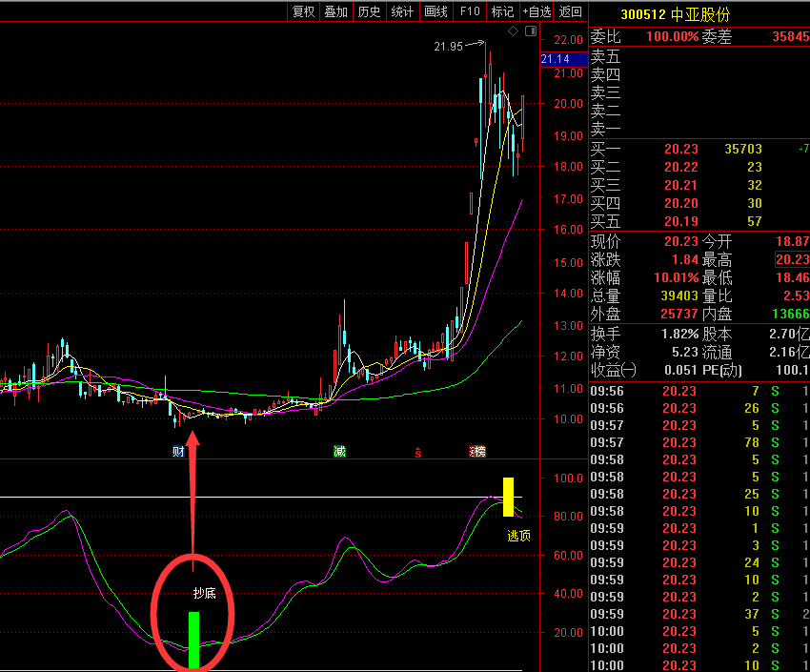Viewport: 810px width, 672px height.
Task: Click the 委比 value 100.00%
Action: pyautogui.click(x=672, y=36)
